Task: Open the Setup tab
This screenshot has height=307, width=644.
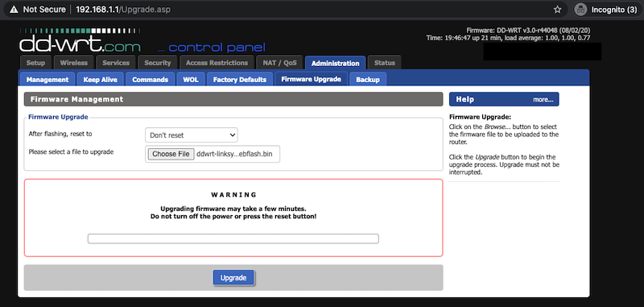Action: pyautogui.click(x=35, y=63)
